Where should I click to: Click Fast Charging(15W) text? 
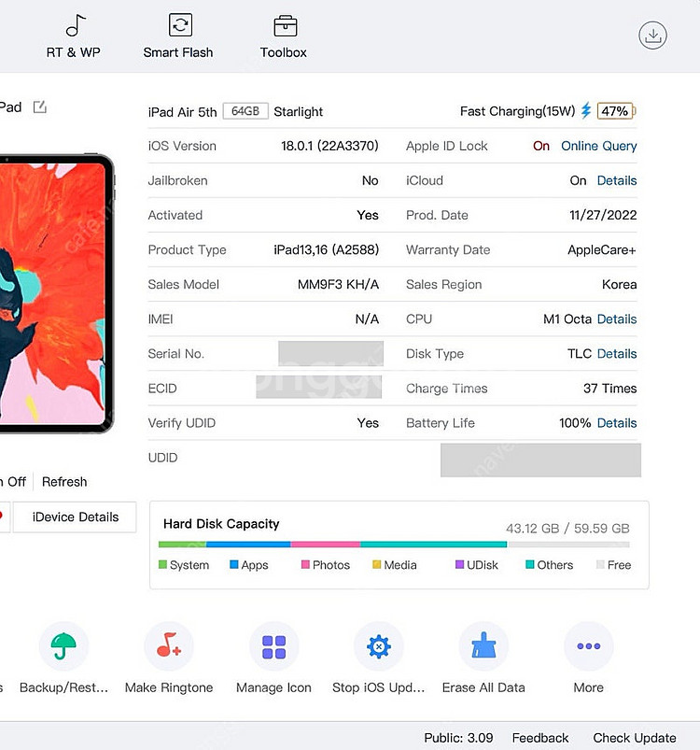point(517,111)
